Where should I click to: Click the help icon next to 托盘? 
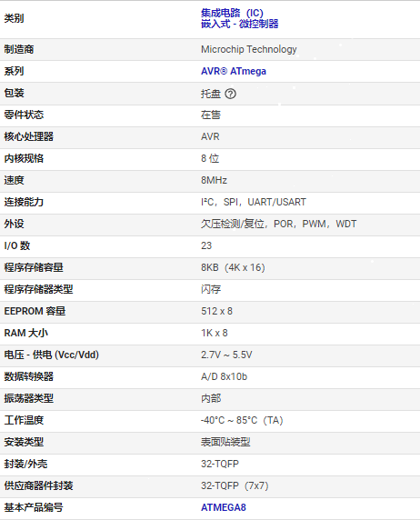pos(230,94)
